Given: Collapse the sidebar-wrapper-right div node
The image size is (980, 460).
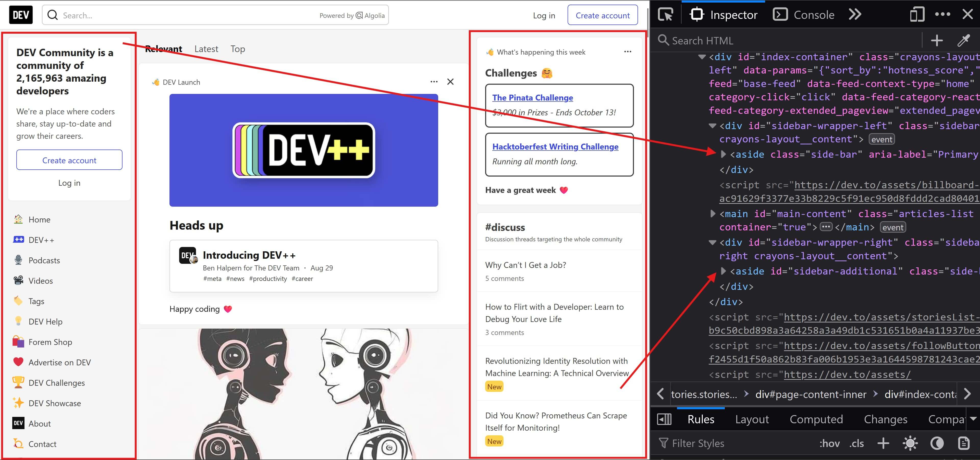Looking at the screenshot, I should pos(713,243).
